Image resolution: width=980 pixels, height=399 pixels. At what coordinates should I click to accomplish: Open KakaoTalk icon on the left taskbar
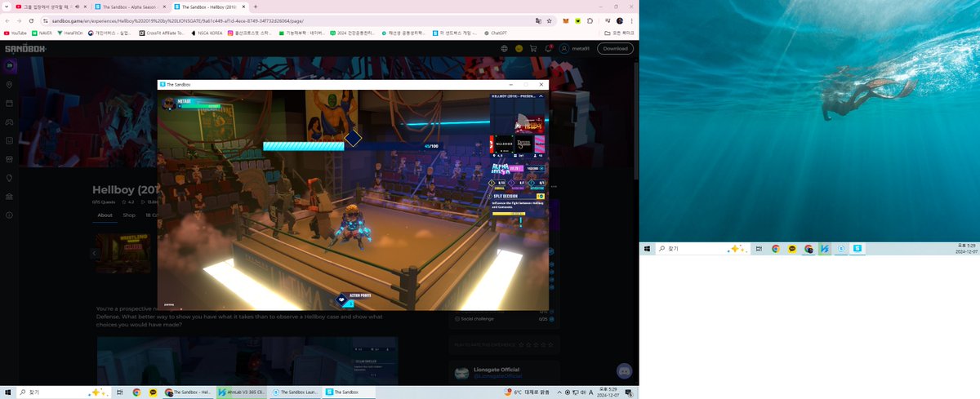tap(153, 392)
